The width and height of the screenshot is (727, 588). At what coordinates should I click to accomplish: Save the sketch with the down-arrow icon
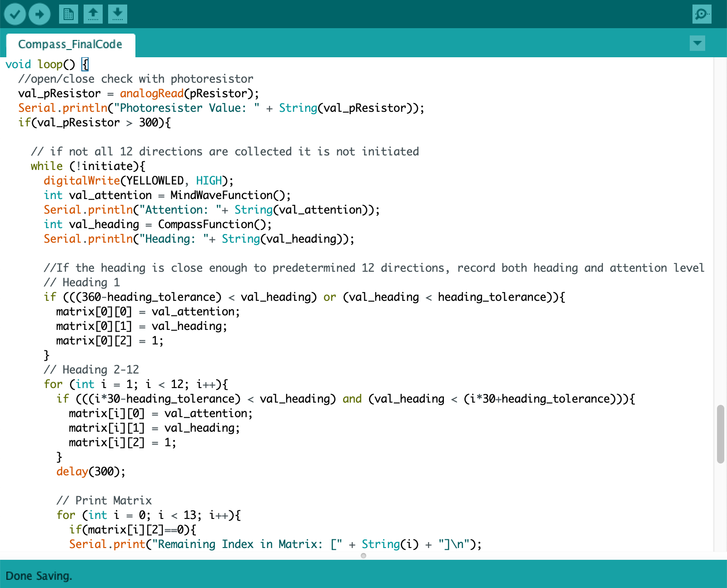tap(118, 14)
